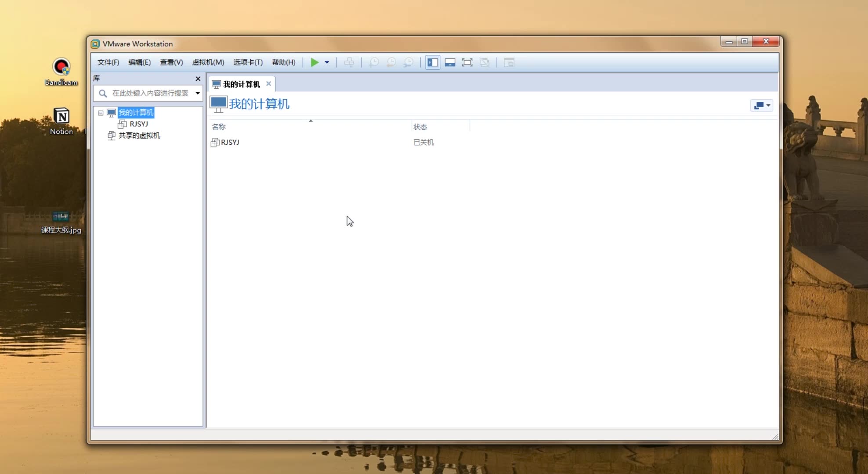Toggle full screen mode for the VM
Screen dimensions: 868x474
point(467,62)
